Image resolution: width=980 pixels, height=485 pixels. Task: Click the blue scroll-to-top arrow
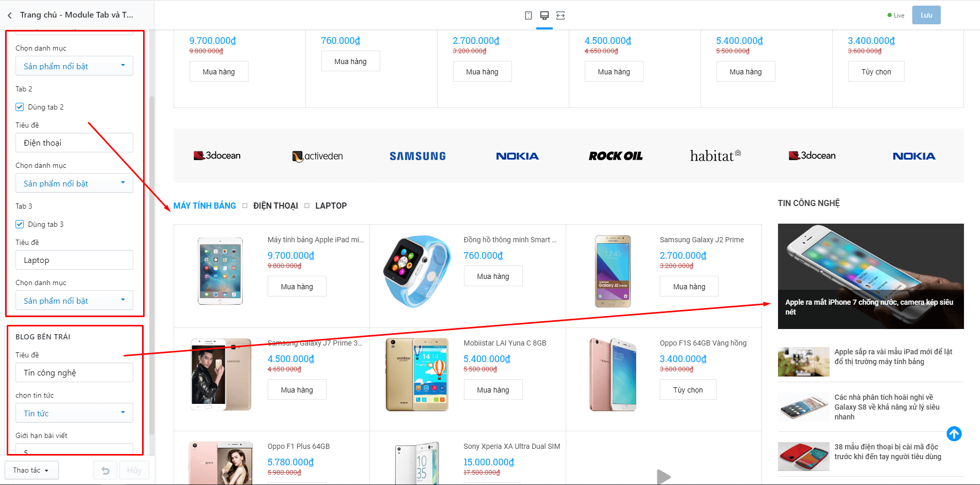coord(954,433)
